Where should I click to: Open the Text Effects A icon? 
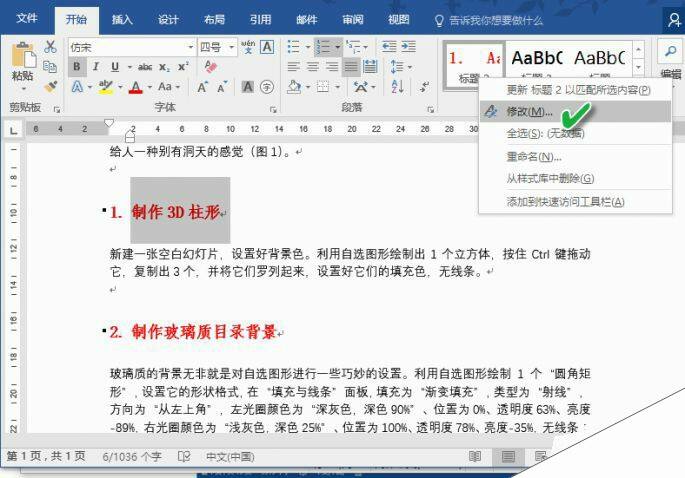click(77, 87)
